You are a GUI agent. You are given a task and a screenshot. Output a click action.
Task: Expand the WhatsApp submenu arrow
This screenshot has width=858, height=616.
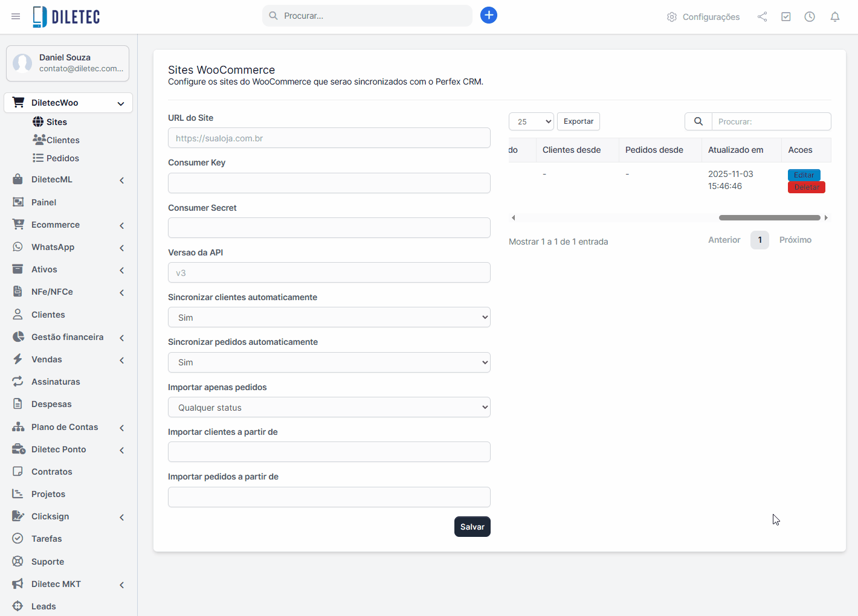pyautogui.click(x=122, y=248)
